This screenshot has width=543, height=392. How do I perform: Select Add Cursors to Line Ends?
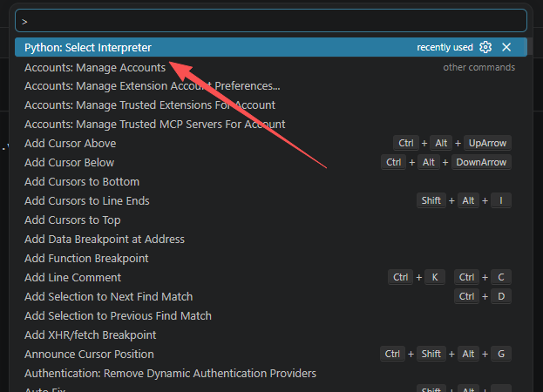tap(271, 200)
